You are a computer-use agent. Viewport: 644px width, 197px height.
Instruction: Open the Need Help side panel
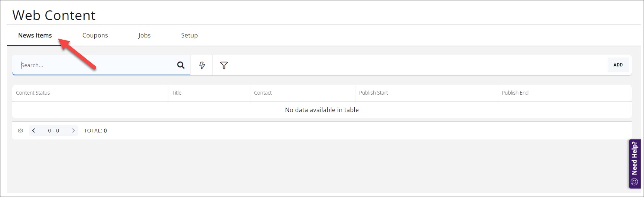(634, 158)
